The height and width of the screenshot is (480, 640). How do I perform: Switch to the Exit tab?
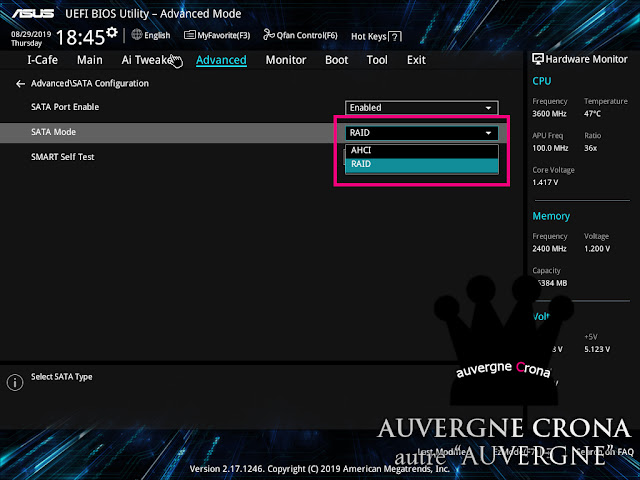point(416,60)
